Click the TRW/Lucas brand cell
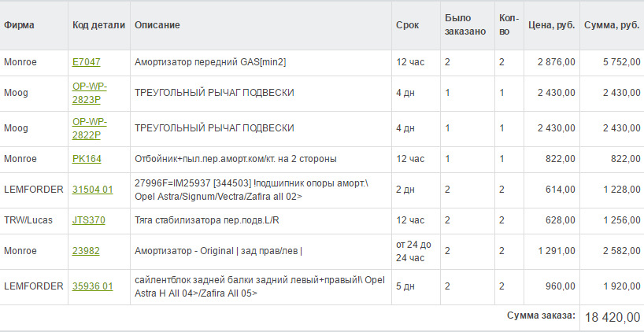This screenshot has width=644, height=332. [28, 220]
